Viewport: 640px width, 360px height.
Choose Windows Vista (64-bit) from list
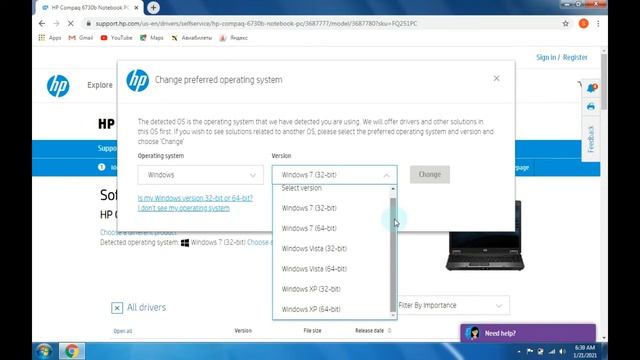click(x=331, y=269)
